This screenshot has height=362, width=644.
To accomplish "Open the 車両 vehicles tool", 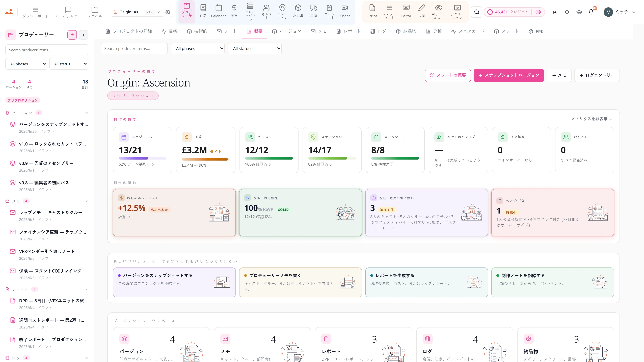I will [x=313, y=11].
